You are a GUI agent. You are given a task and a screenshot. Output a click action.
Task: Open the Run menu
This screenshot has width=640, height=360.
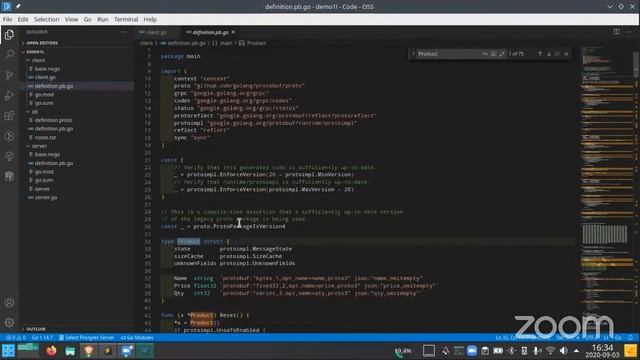coord(103,19)
